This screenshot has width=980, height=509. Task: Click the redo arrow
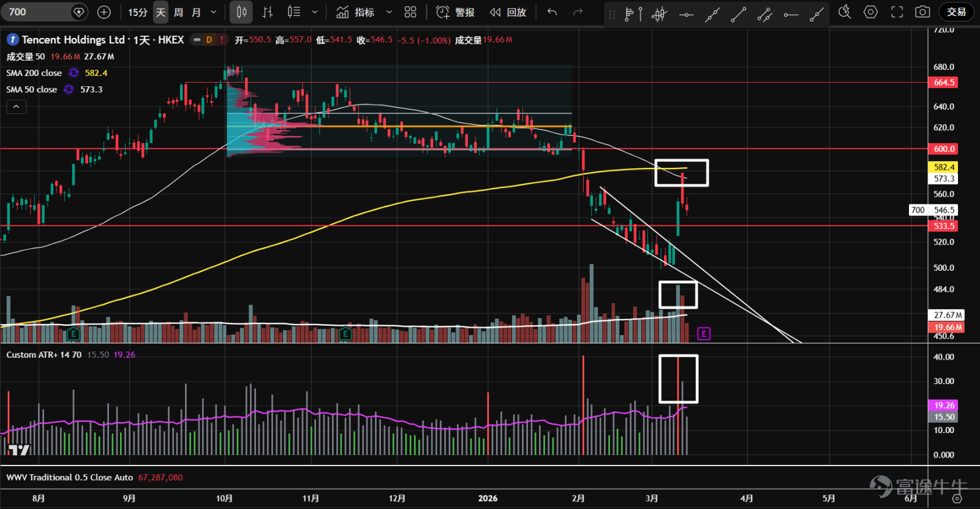click(x=578, y=12)
